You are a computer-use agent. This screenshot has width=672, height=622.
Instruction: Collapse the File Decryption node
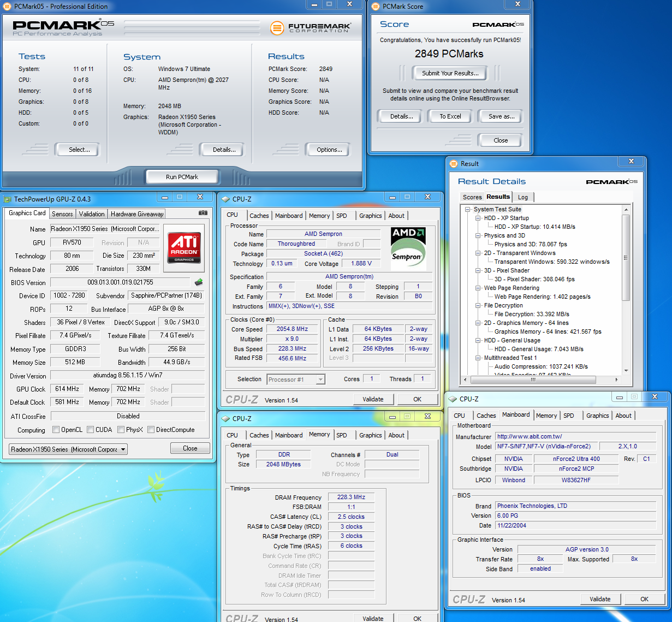coord(478,305)
